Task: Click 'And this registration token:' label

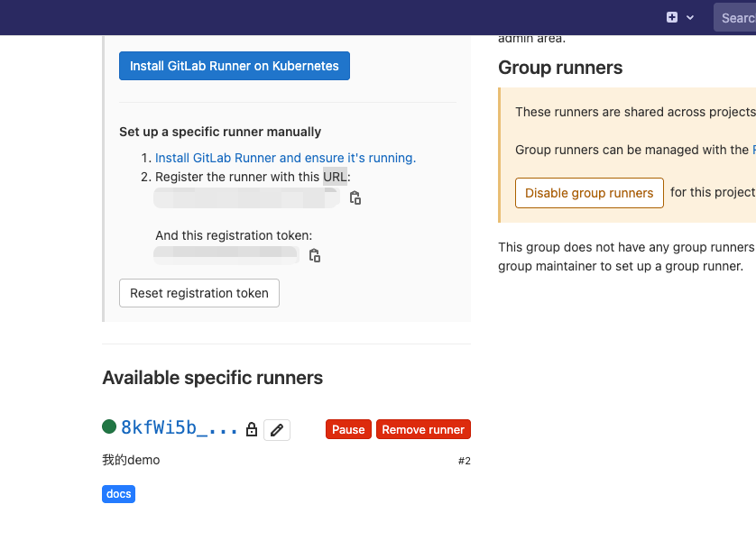Action: pyautogui.click(x=234, y=235)
